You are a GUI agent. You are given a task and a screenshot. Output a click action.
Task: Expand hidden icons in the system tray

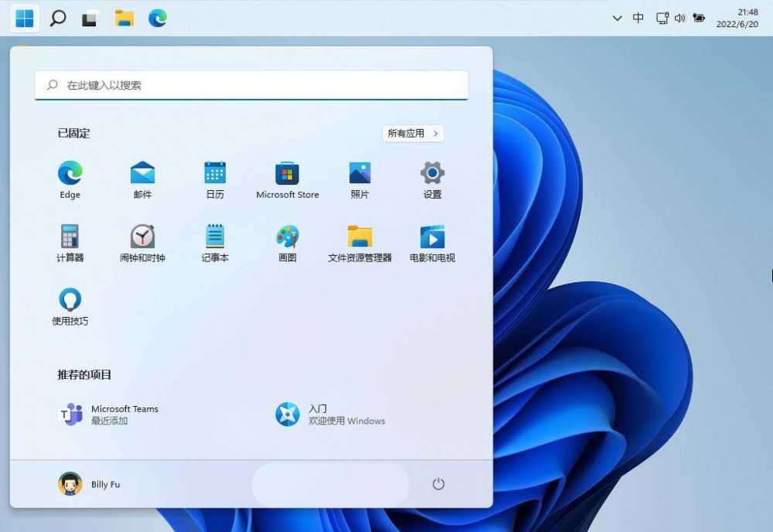[617, 18]
